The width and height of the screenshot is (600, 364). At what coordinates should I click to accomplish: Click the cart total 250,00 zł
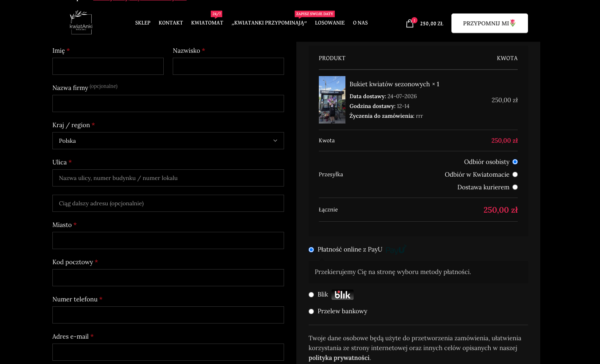point(432,24)
